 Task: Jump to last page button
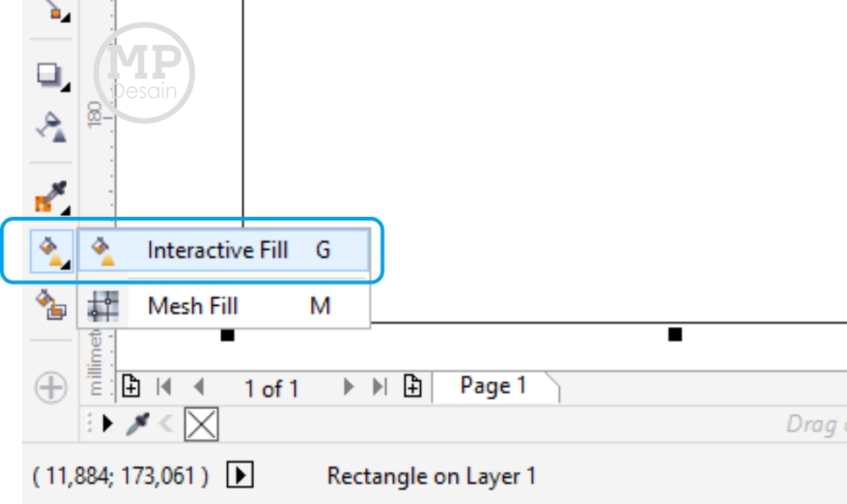380,387
